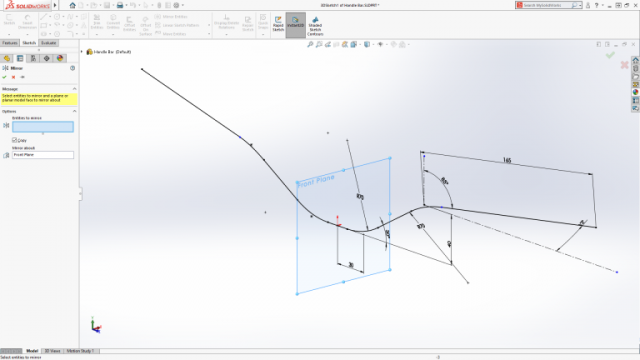
Task: Select the Convert Entities tool
Action: tap(113, 22)
